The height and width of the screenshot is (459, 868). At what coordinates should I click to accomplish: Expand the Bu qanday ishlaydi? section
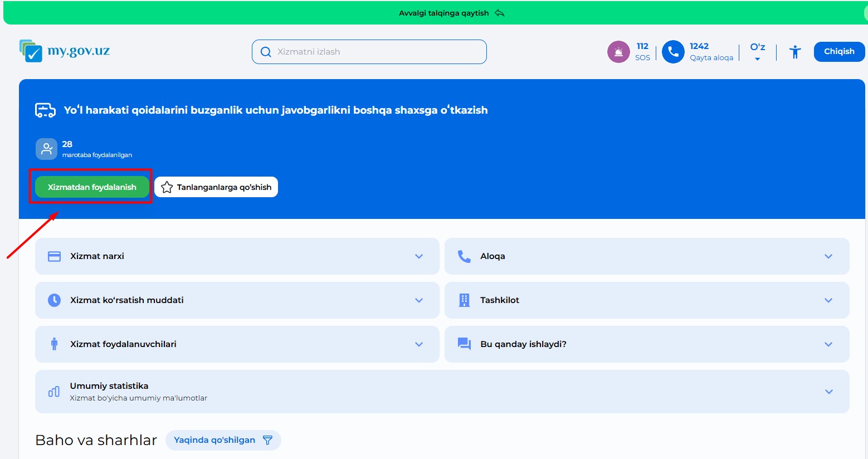point(828,344)
